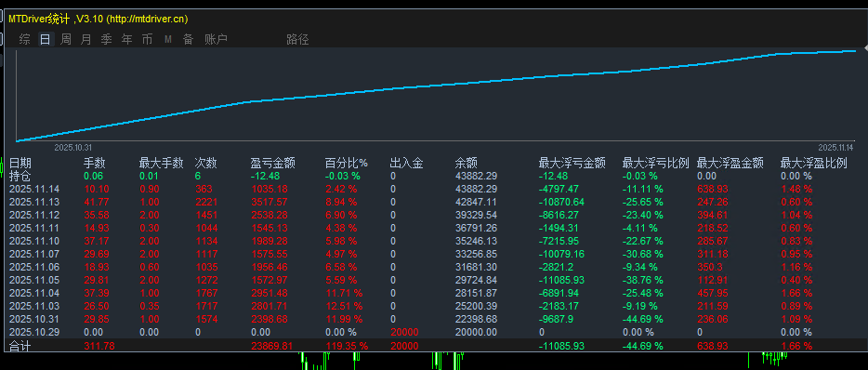Click the chart end date 2025.11.14
This screenshot has height=370, width=868.
click(836, 148)
